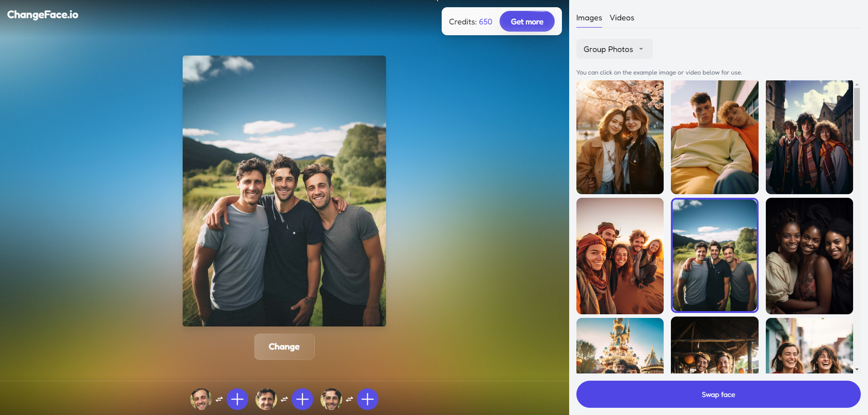Click the gallery scrollbar thumb
Viewport: 868px width, 415px height.
coord(857,114)
